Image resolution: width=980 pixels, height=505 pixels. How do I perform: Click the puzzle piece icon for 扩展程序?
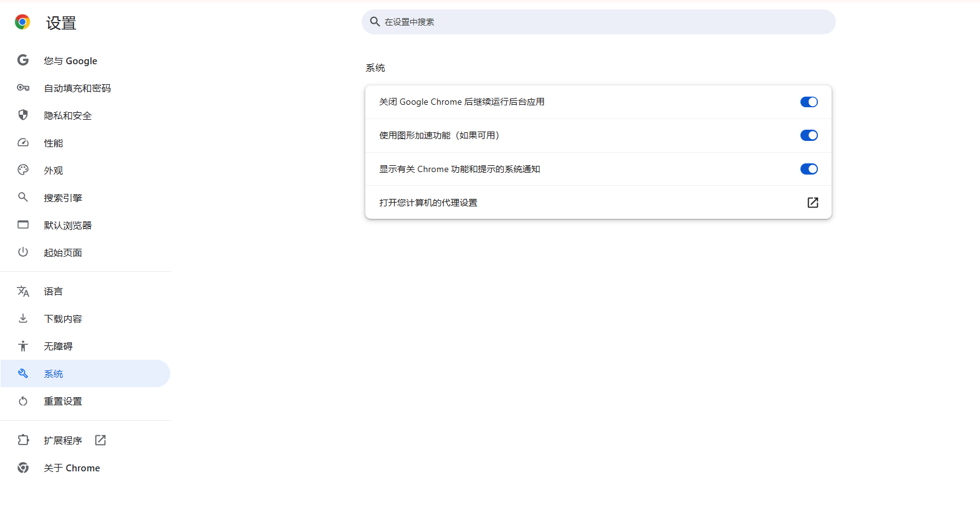click(x=23, y=440)
